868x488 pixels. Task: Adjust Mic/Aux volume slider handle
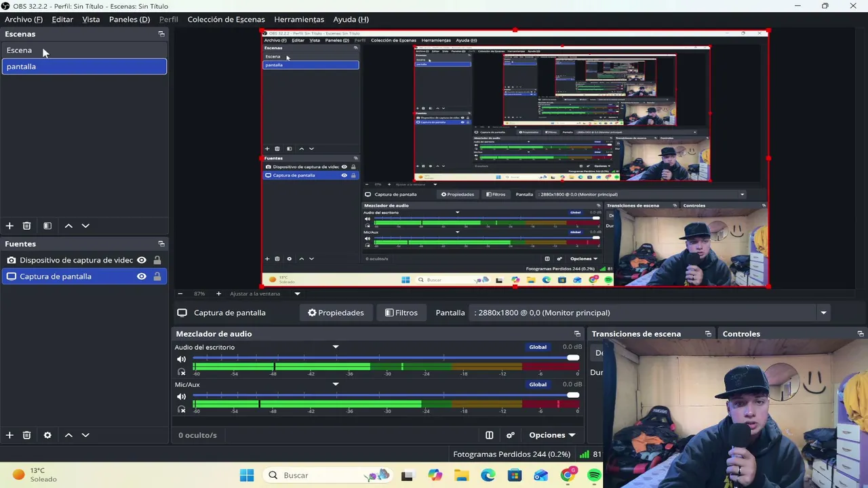(x=573, y=395)
